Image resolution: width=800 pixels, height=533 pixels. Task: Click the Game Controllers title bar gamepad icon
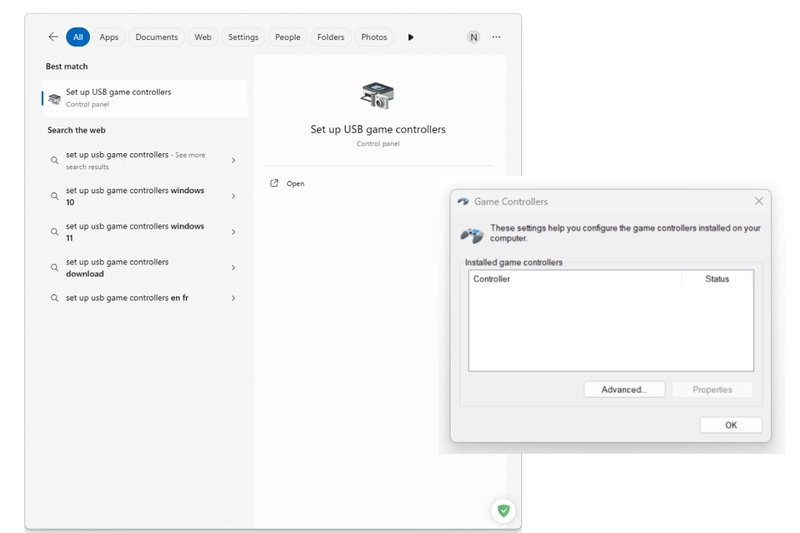463,201
